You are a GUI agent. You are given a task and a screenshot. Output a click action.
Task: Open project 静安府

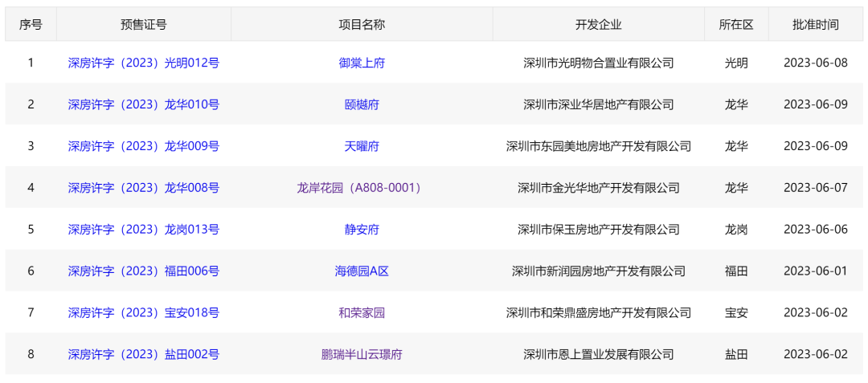pos(362,230)
